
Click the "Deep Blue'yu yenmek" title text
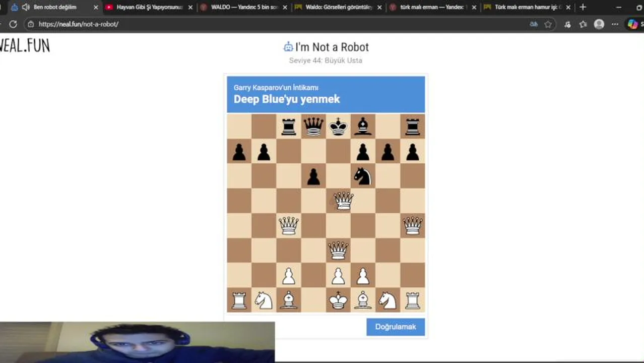(287, 99)
